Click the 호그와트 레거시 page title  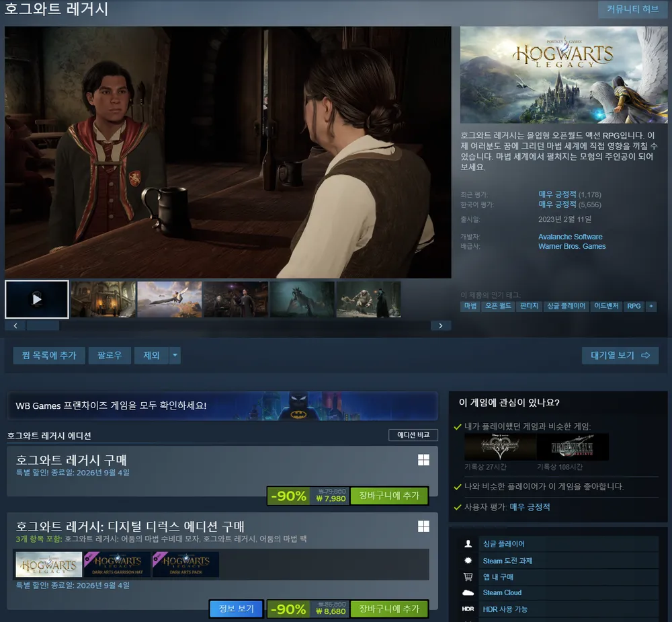tap(56, 9)
